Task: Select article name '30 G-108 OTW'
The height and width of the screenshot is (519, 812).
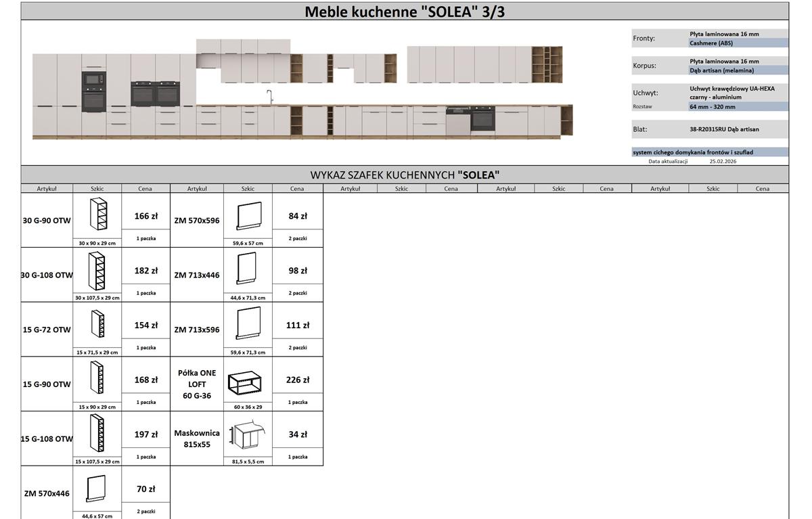Action: 47,275
